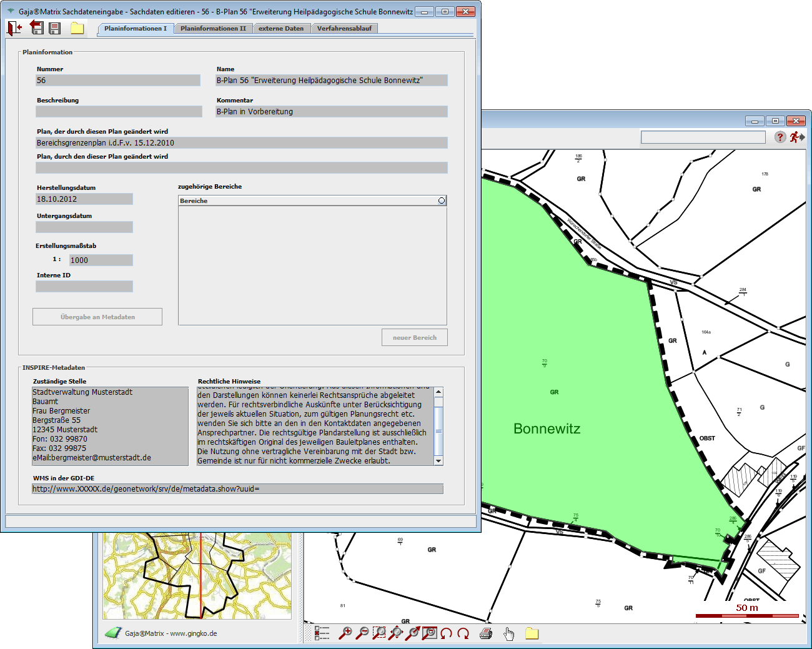Click the zoom in magnifier icon
Screen dimensions: 812x649
pyautogui.click(x=345, y=633)
